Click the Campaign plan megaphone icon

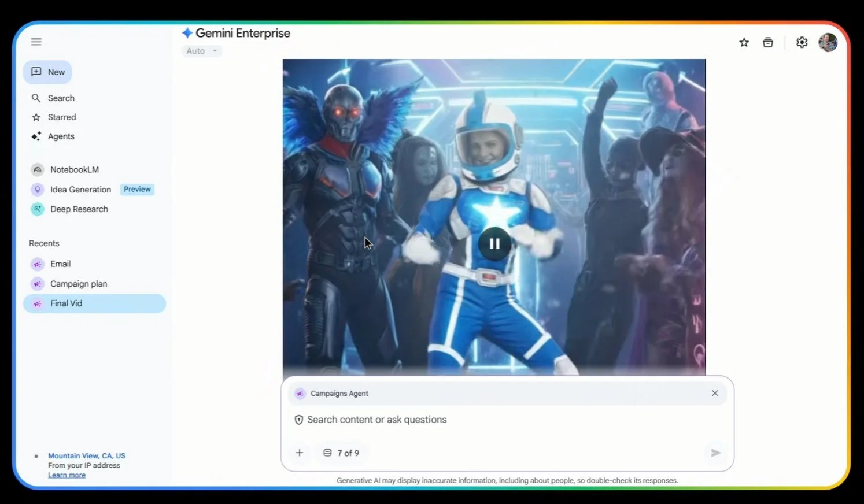(x=38, y=284)
